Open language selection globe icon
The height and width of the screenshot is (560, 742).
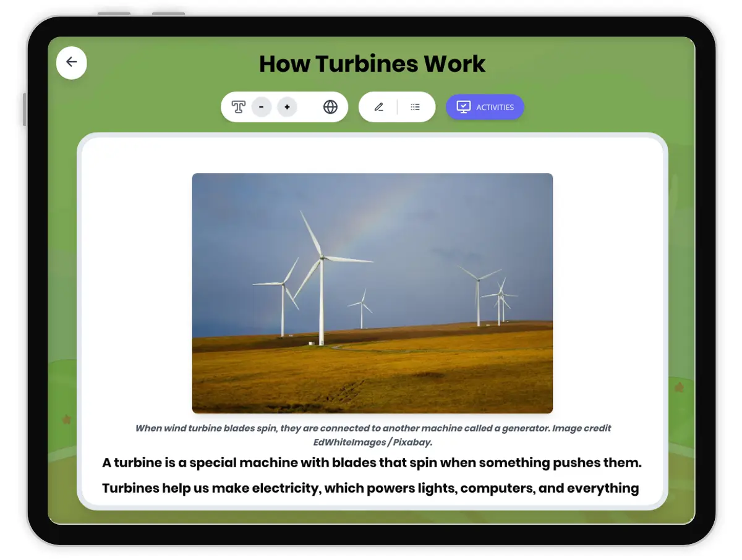pyautogui.click(x=330, y=107)
